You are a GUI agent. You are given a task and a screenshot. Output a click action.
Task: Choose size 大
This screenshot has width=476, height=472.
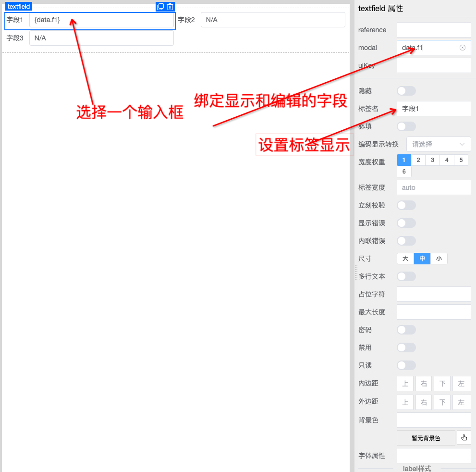(405, 259)
